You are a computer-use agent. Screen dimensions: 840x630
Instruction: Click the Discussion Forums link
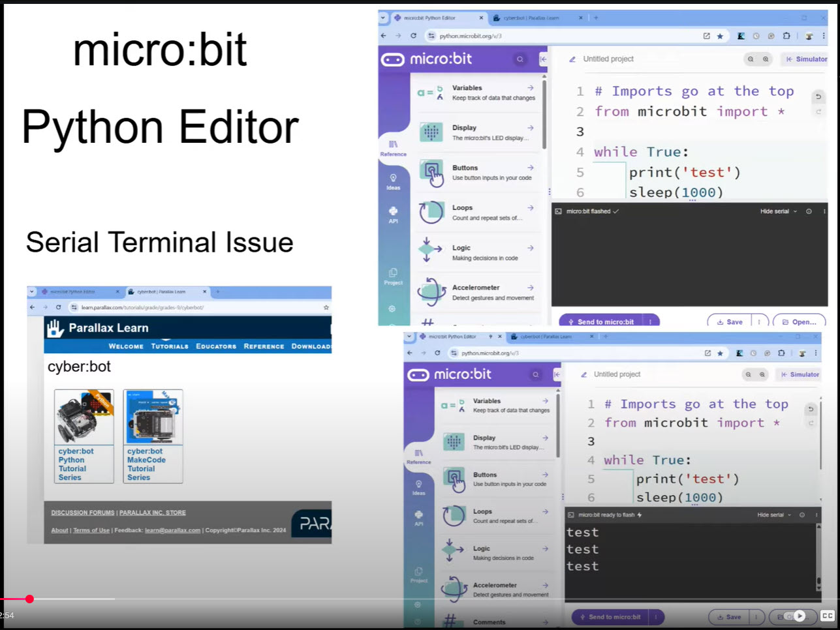[82, 513]
